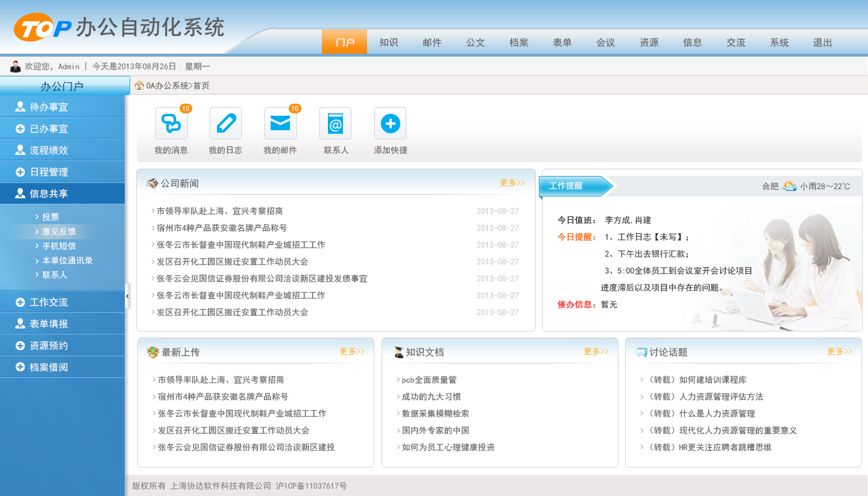
Task: Open topic 什么是人力资源管理
Action: 700,413
